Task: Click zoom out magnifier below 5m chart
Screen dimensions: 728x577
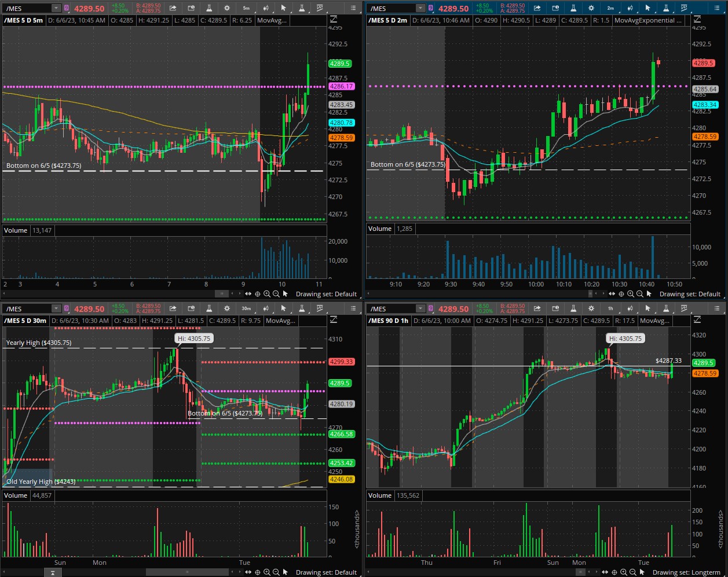Action: (x=276, y=294)
